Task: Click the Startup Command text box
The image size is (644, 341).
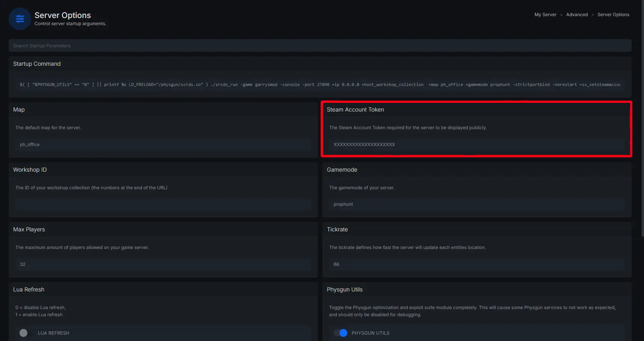Action: click(x=320, y=84)
